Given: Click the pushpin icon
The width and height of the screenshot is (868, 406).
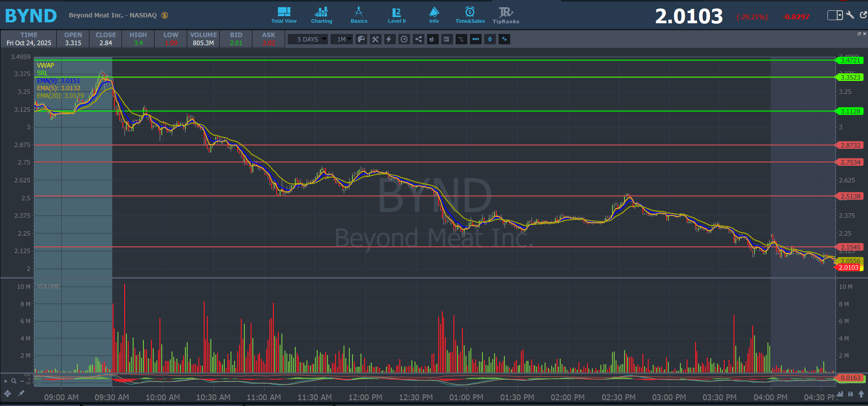Looking at the screenshot, I should (21, 393).
